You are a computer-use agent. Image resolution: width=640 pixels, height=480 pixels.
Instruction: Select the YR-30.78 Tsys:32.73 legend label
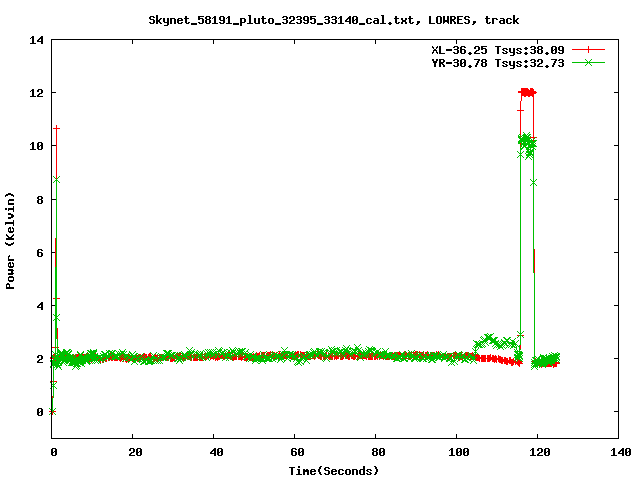(498, 63)
